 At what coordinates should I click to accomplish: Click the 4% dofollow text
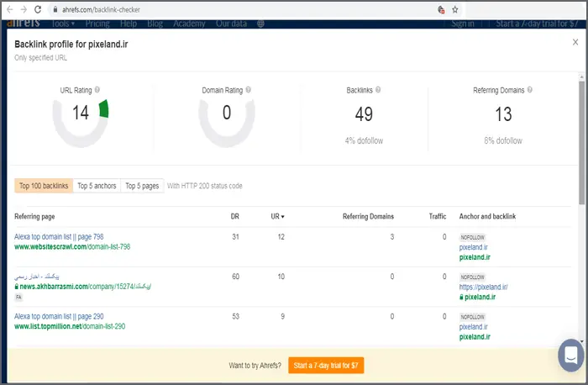(364, 140)
